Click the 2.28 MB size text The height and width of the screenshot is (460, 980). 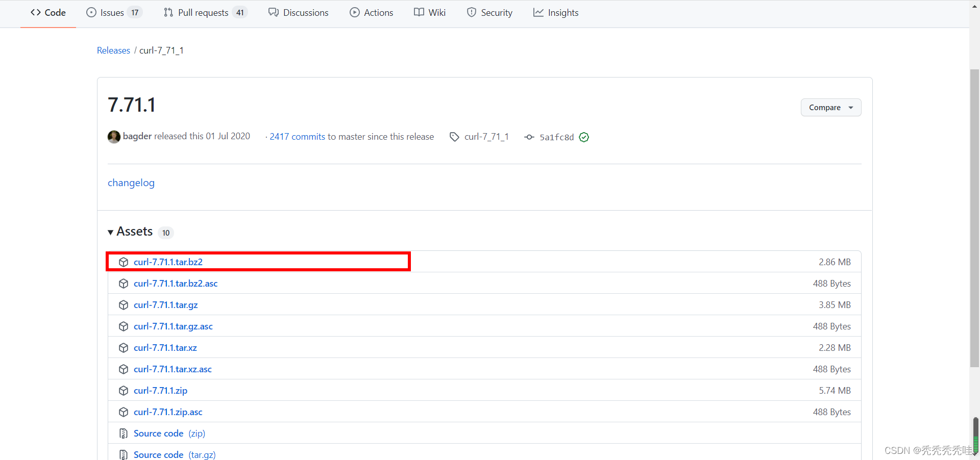click(x=835, y=348)
